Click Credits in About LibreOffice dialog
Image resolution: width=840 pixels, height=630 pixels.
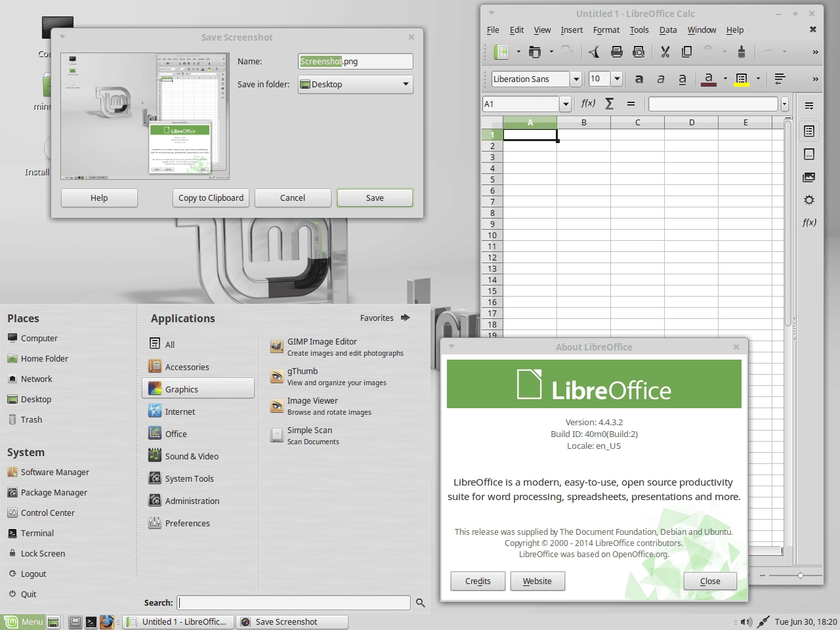[478, 581]
